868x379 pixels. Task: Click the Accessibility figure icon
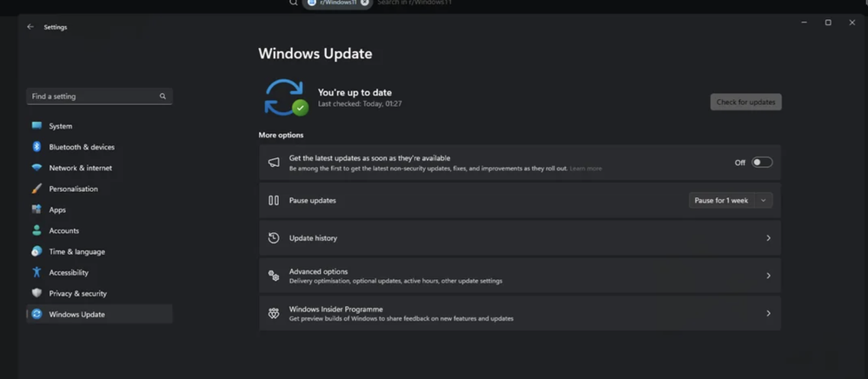point(36,272)
